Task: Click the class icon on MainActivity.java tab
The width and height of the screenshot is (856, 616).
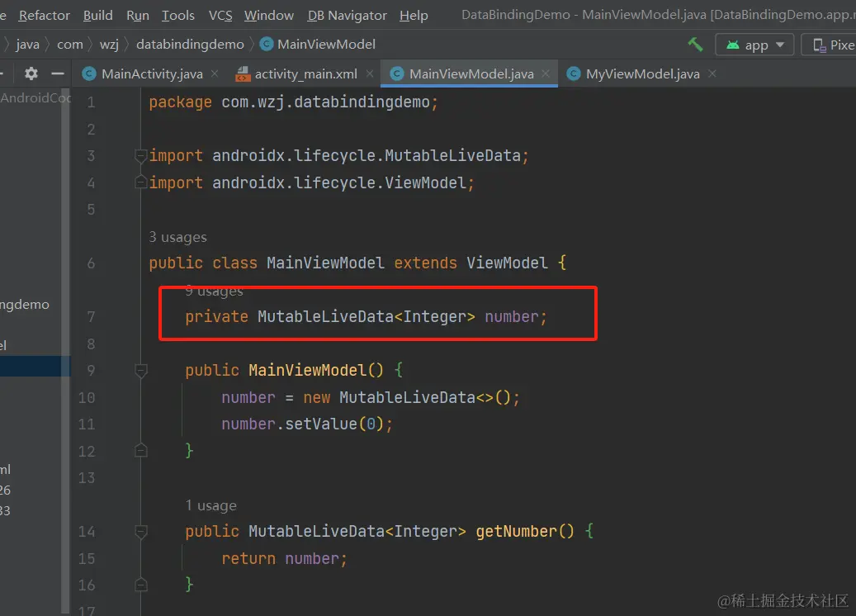Action: point(89,73)
